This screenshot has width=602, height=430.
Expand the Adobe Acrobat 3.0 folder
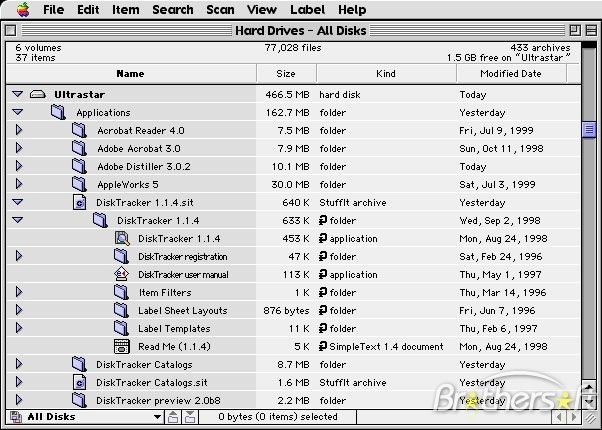(18, 148)
